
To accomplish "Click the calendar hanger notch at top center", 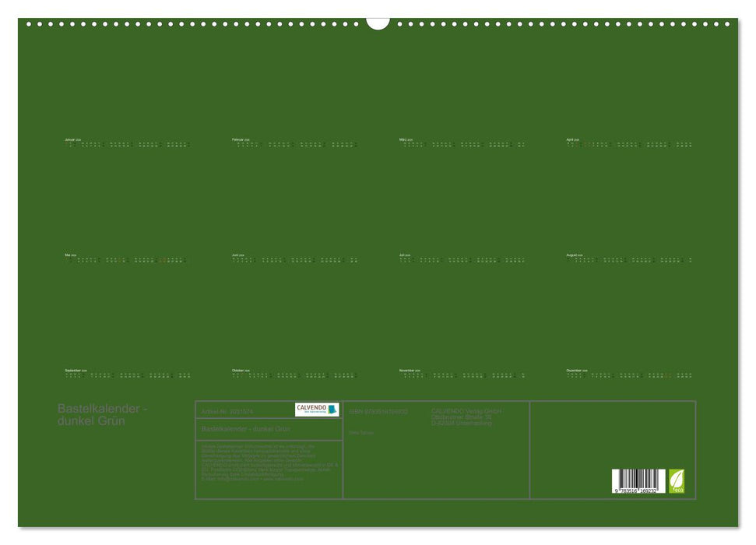I will (378, 23).
